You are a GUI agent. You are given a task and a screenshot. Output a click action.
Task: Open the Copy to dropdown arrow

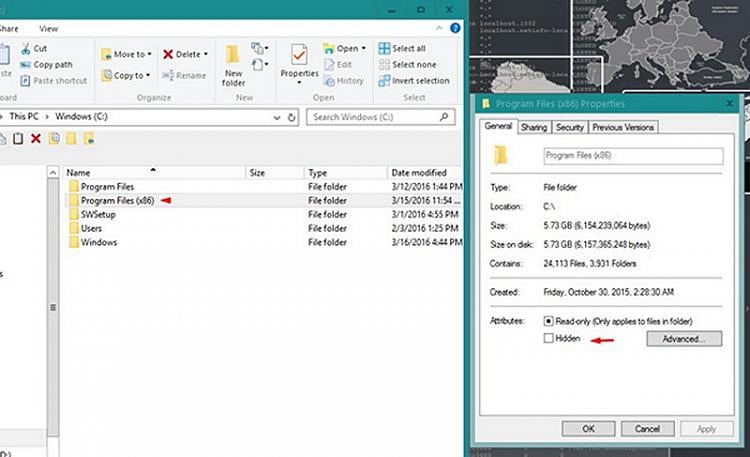(x=148, y=75)
